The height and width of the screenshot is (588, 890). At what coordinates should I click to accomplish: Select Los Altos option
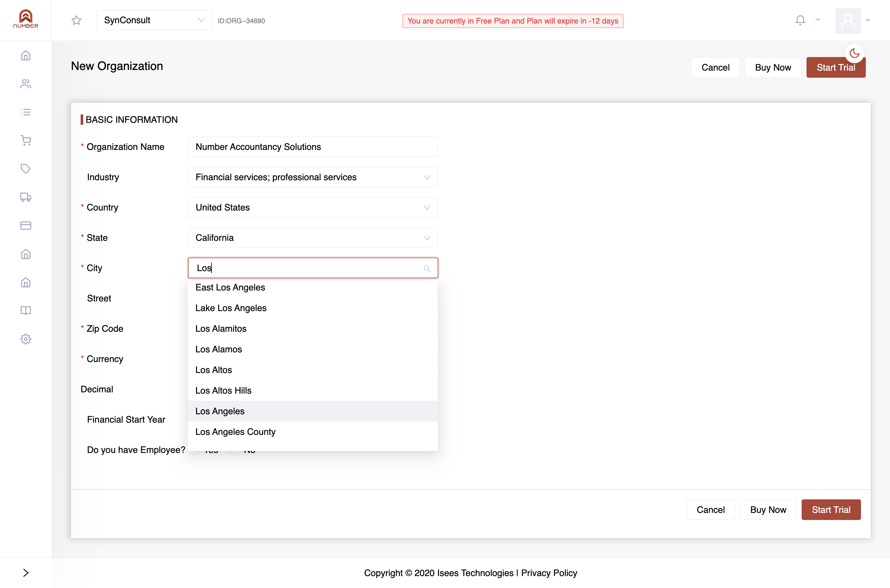pos(313,370)
